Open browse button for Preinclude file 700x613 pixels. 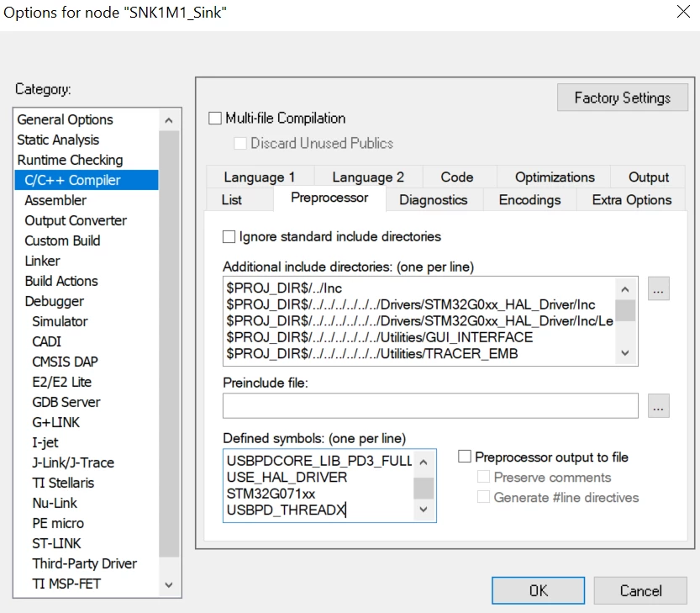coord(659,405)
